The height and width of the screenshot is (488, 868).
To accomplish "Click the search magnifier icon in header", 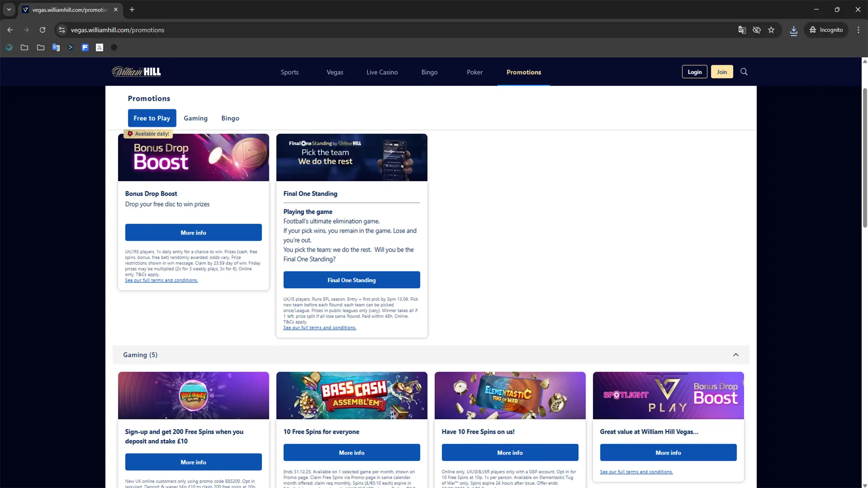I will coord(744,72).
